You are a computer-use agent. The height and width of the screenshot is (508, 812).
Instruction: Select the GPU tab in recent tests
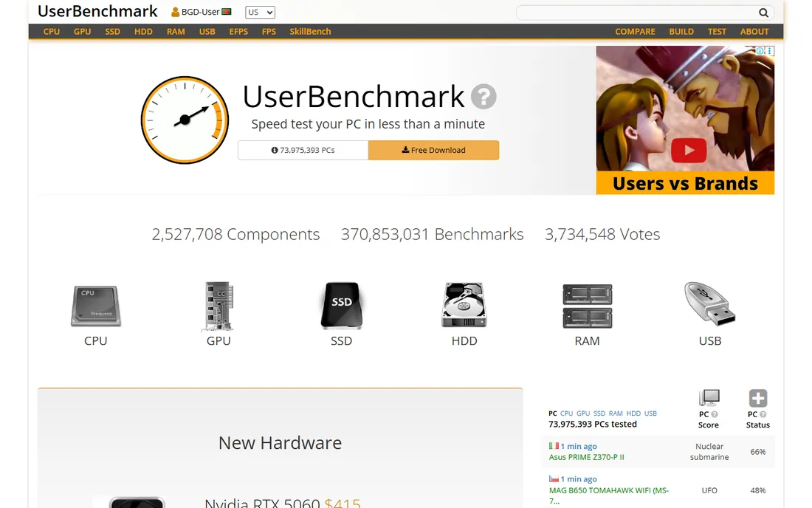pyautogui.click(x=583, y=413)
